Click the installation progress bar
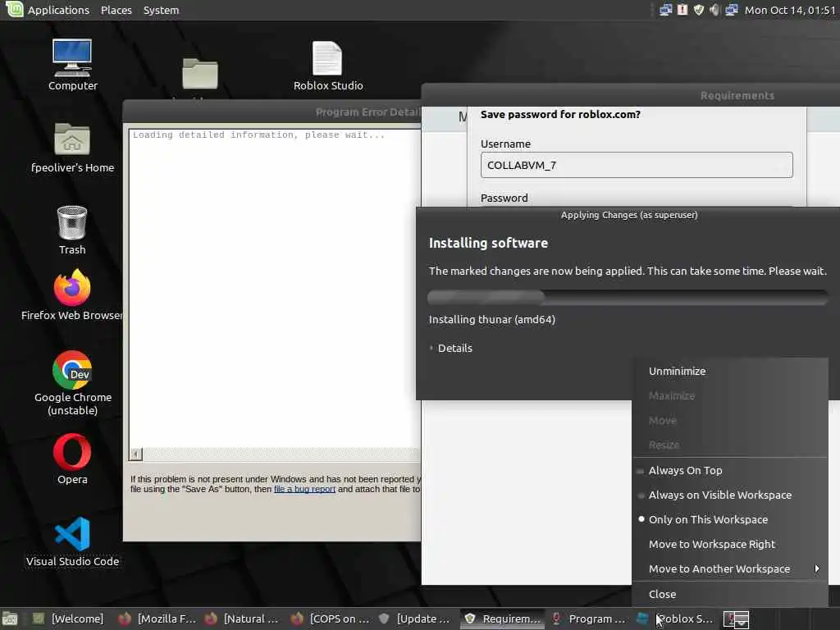The height and width of the screenshot is (630, 840). point(628,297)
